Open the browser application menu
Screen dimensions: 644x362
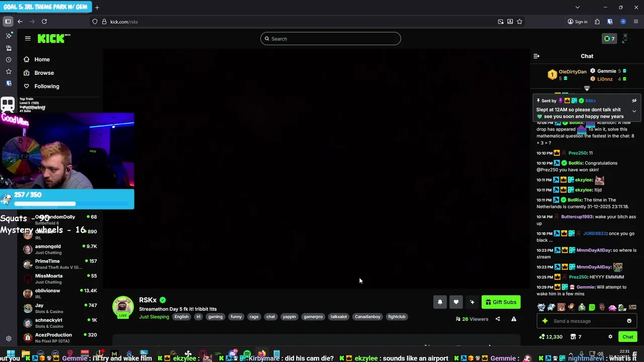(636, 22)
